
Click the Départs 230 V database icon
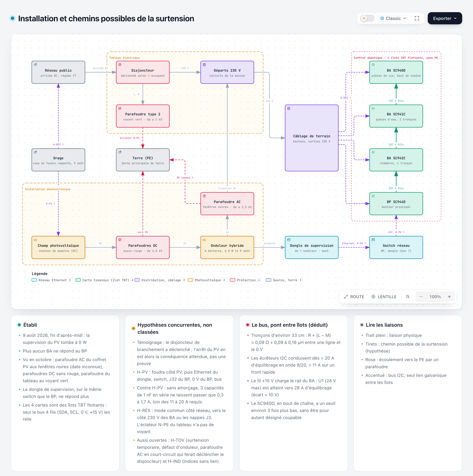(x=204, y=65)
